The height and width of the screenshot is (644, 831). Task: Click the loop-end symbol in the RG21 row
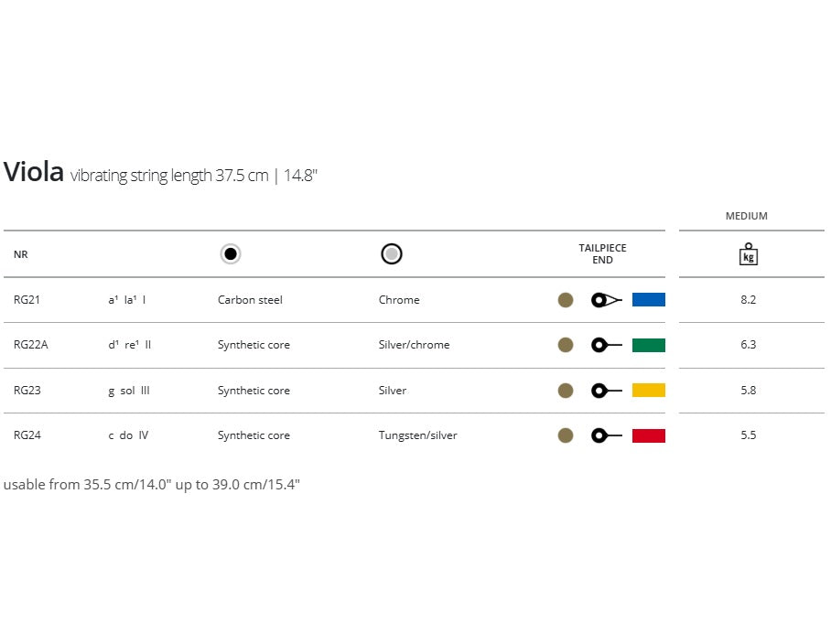coord(606,300)
